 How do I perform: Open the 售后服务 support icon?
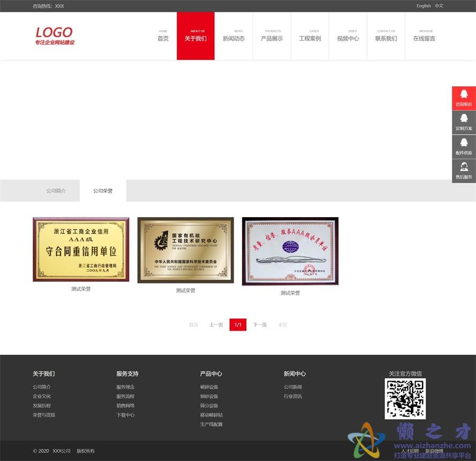click(x=464, y=167)
